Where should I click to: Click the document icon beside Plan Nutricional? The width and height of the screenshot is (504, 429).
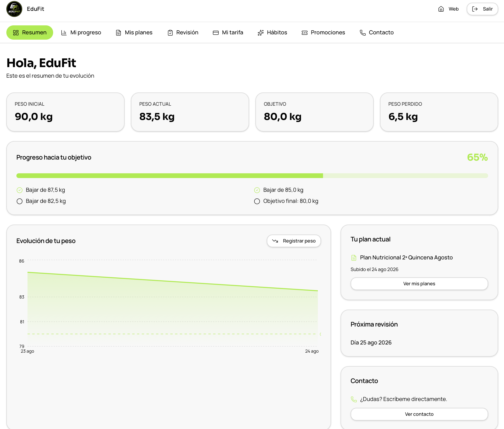354,258
